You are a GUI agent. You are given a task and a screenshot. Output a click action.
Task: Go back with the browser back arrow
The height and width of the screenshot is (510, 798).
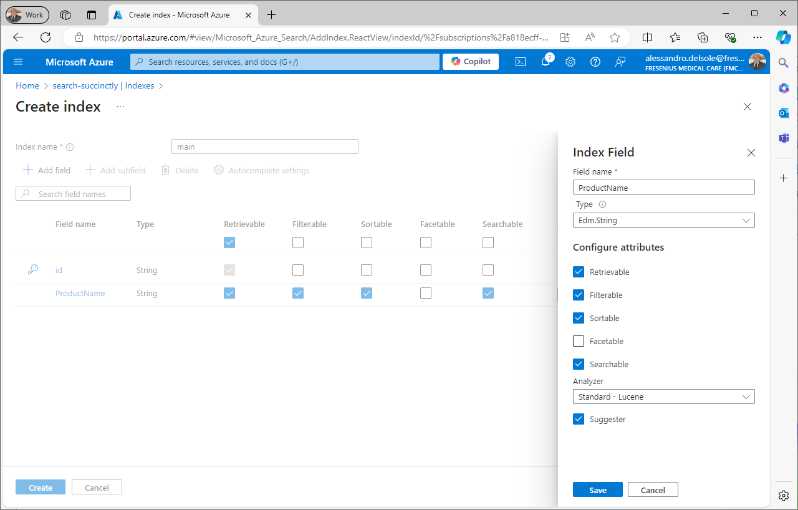(18, 37)
